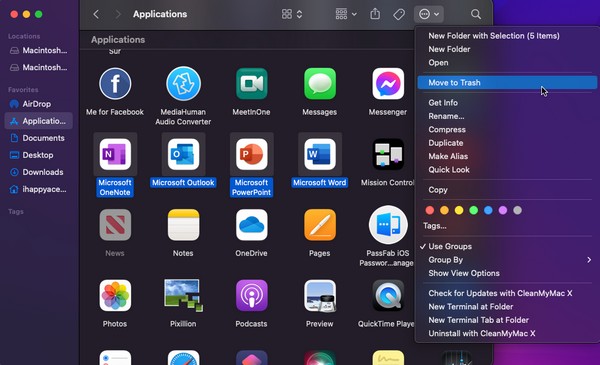Viewport: 600px width, 365px height.
Task: Open AirDrop in the sidebar
Action: click(38, 104)
